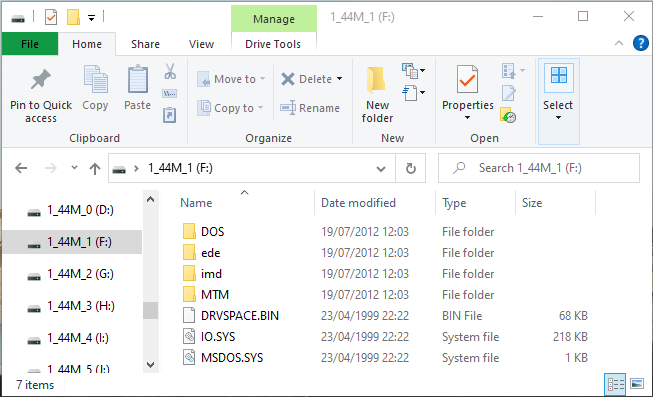The width and height of the screenshot is (653, 397).
Task: Switch to the Home ribbon tab
Action: click(x=87, y=44)
